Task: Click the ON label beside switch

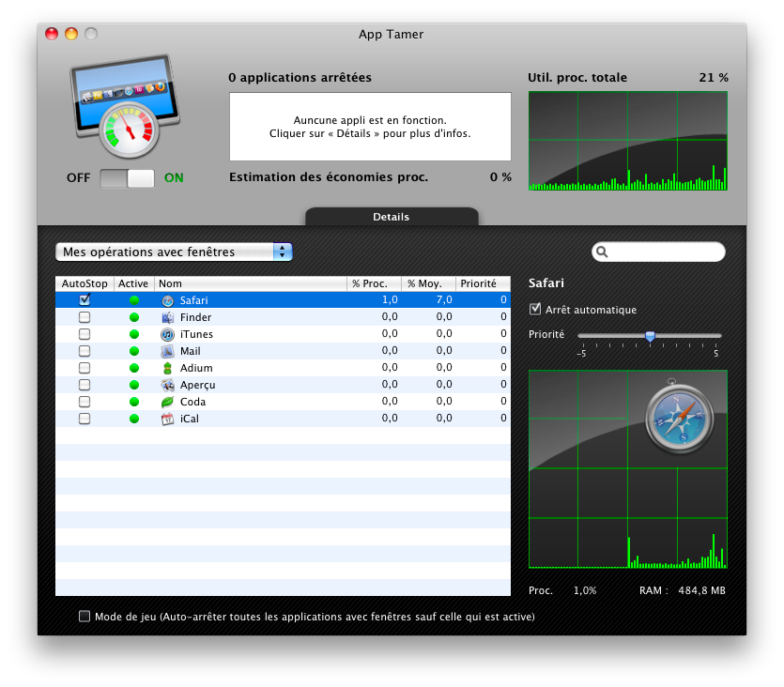Action: 174,178
